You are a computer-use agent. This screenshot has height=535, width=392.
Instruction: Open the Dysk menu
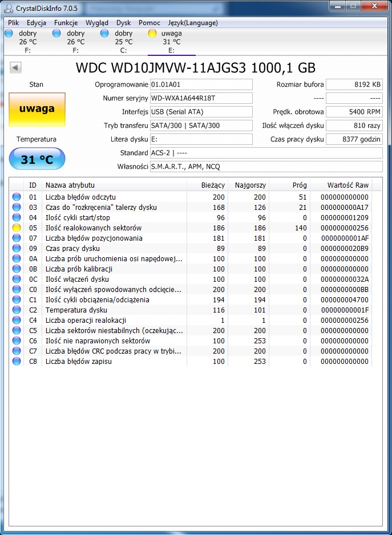(124, 23)
